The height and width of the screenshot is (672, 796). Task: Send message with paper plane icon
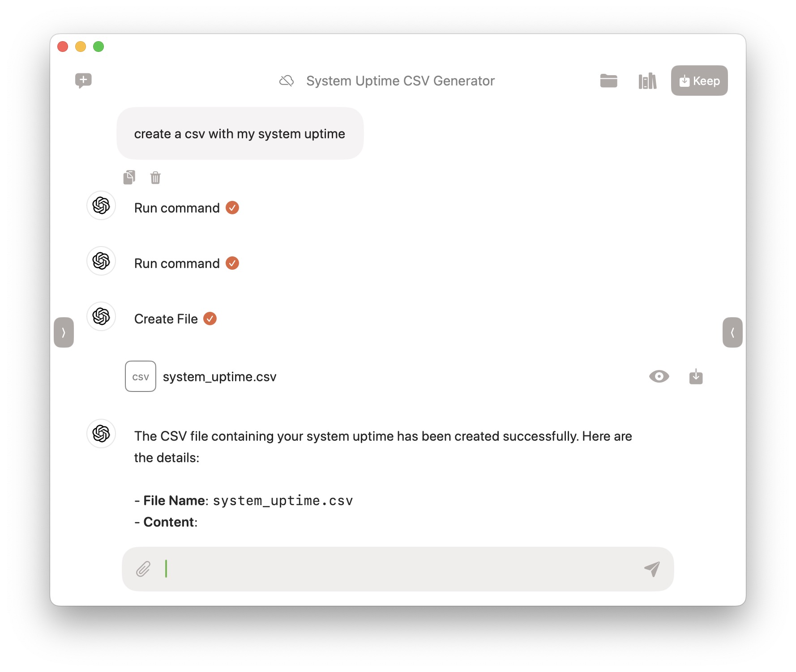click(652, 569)
